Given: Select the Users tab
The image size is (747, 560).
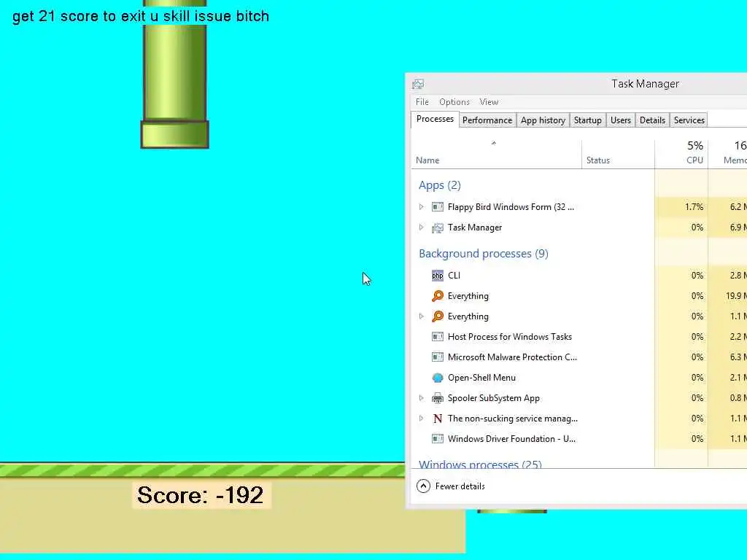Looking at the screenshot, I should [x=620, y=120].
